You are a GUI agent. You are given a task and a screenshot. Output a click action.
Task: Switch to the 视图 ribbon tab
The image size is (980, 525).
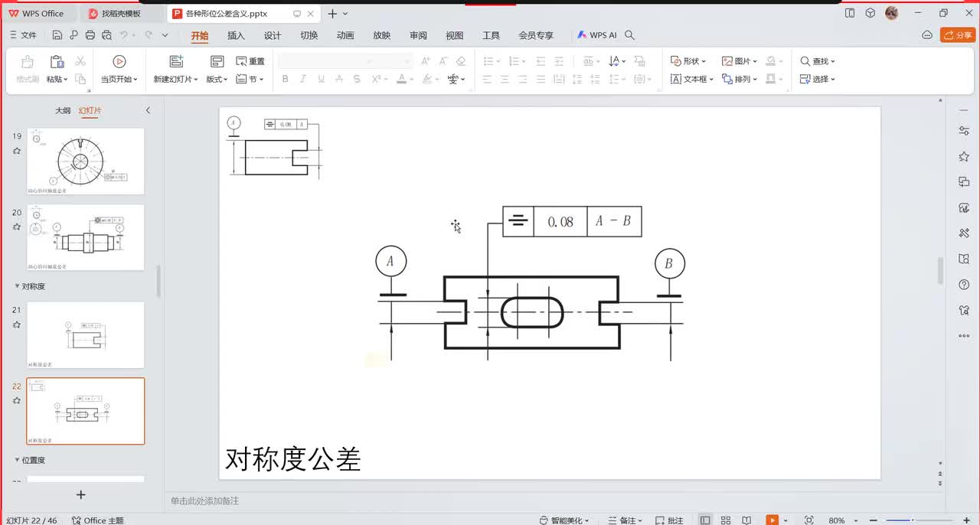tap(455, 35)
